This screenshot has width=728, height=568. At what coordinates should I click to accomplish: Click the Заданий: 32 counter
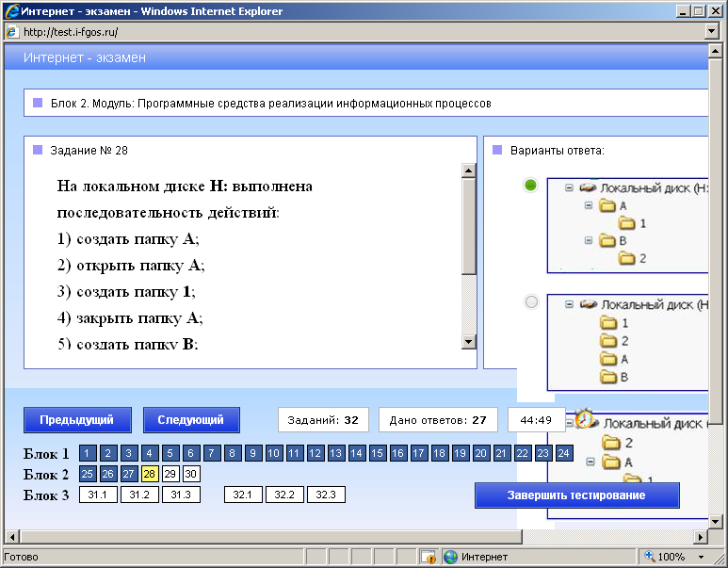tap(323, 420)
